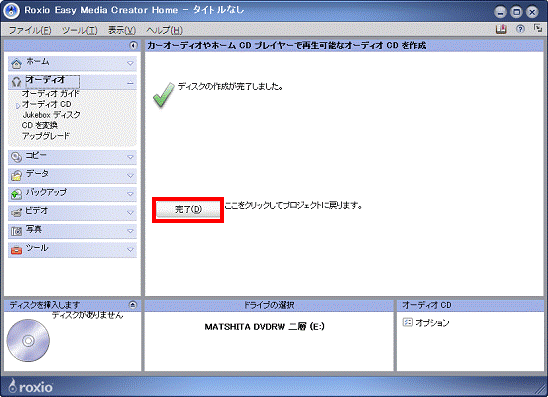The image size is (548, 397).
Task: Minimize the Roxio window
Action: click(x=500, y=13)
